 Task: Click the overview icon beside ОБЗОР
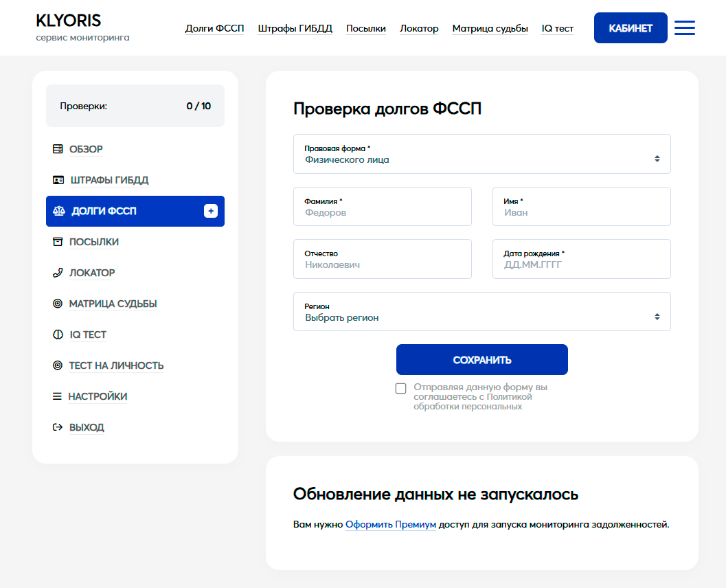coord(58,149)
